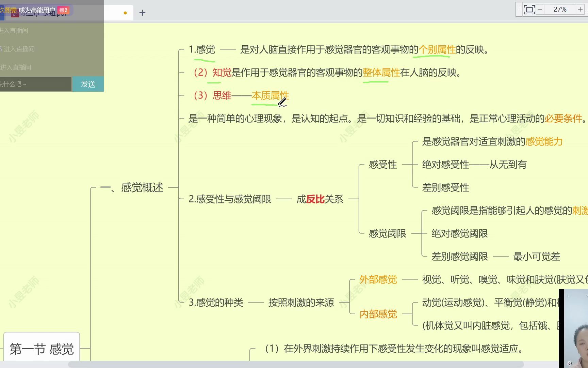Viewport: 588px width, 368px height.
Task: Click the presenter webcam thumbnail
Action: (x=573, y=328)
